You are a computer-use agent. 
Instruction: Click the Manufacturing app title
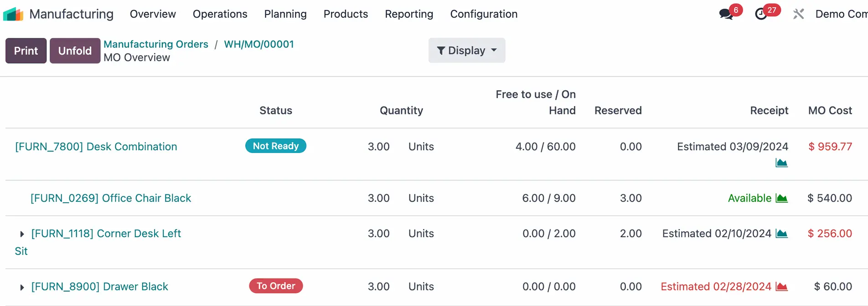click(72, 14)
